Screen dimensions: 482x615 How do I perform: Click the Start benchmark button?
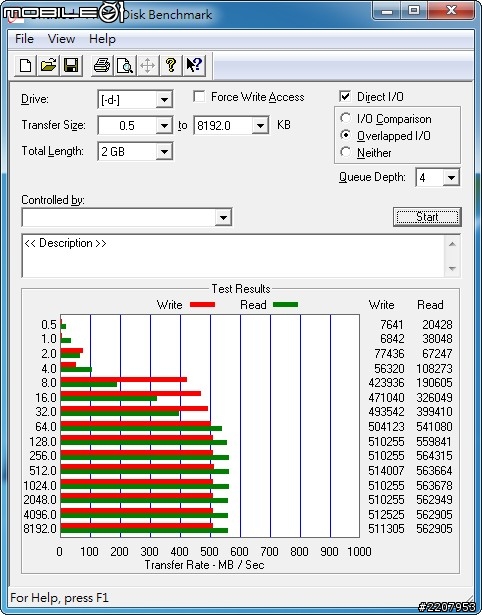[427, 217]
